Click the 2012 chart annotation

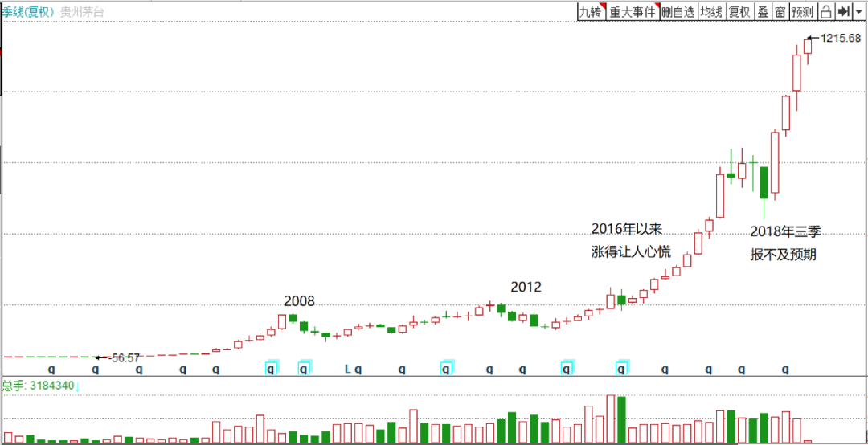tap(526, 288)
